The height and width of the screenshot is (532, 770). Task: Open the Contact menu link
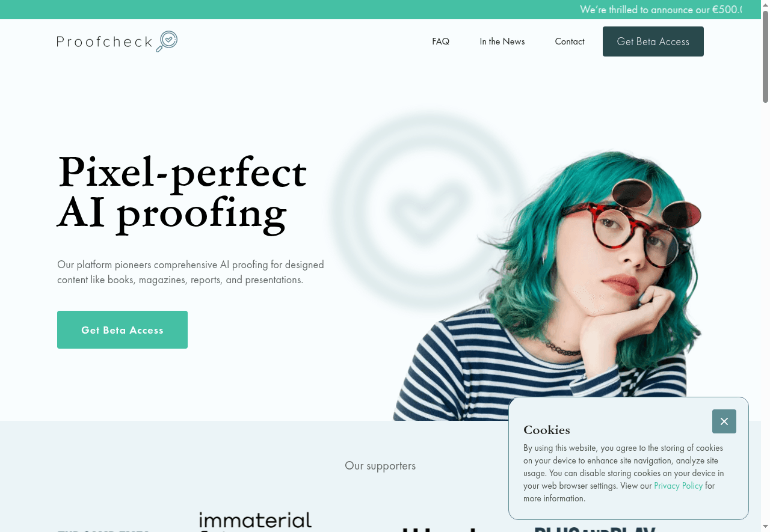pos(570,41)
